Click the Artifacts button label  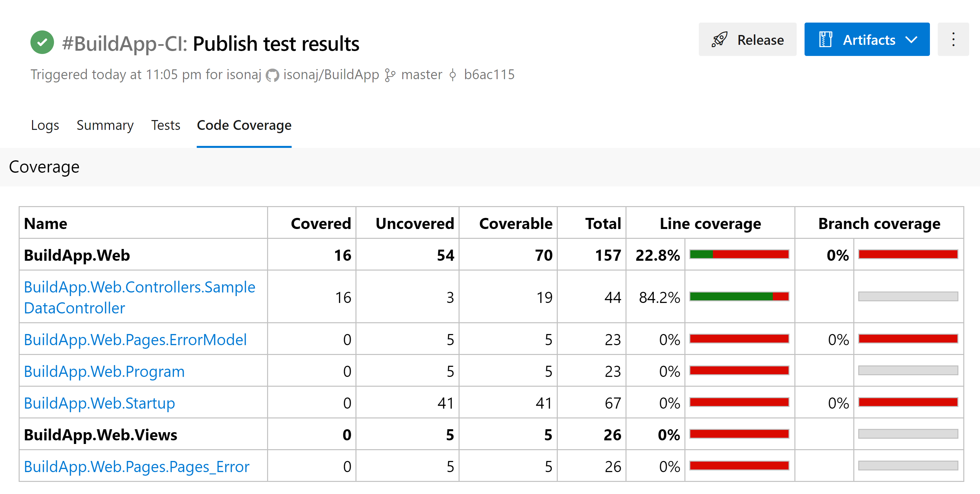click(869, 40)
